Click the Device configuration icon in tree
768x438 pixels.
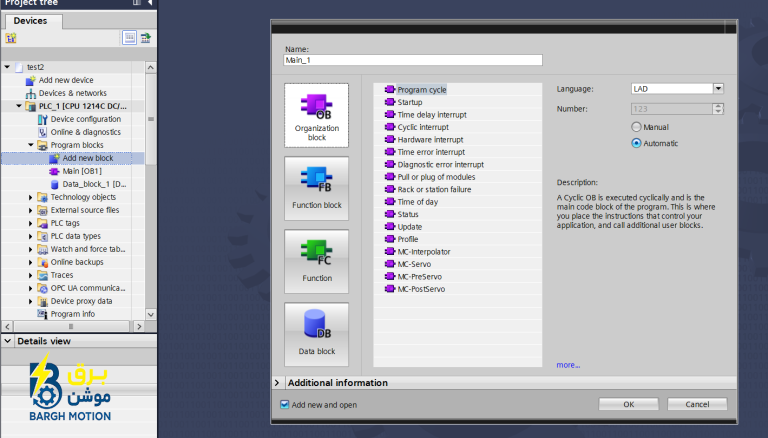[x=43, y=119]
